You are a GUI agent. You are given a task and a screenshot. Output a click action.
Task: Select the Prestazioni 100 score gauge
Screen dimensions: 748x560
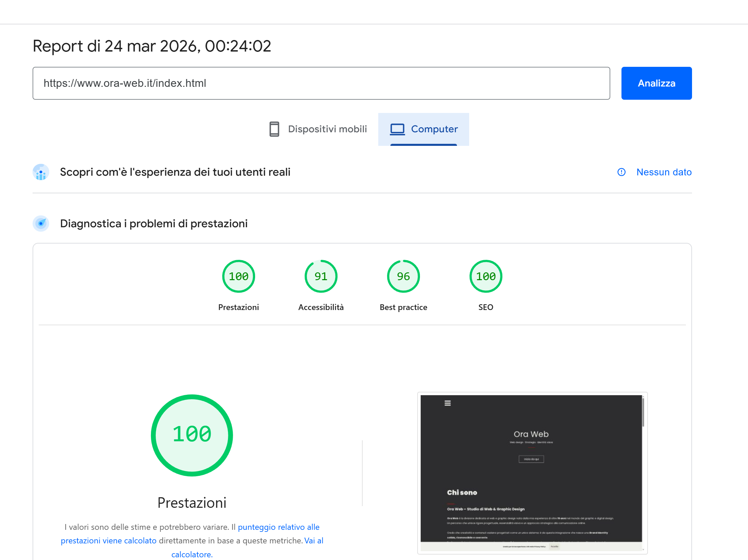(238, 276)
